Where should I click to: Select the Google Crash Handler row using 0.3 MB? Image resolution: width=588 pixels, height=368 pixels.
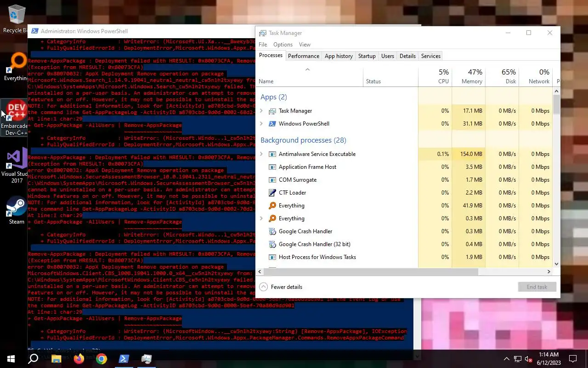(x=404, y=231)
